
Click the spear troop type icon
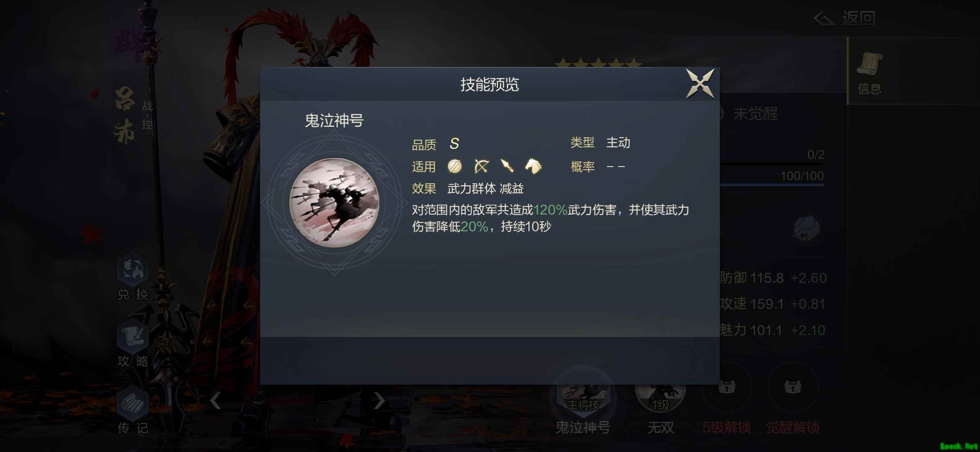(x=507, y=166)
